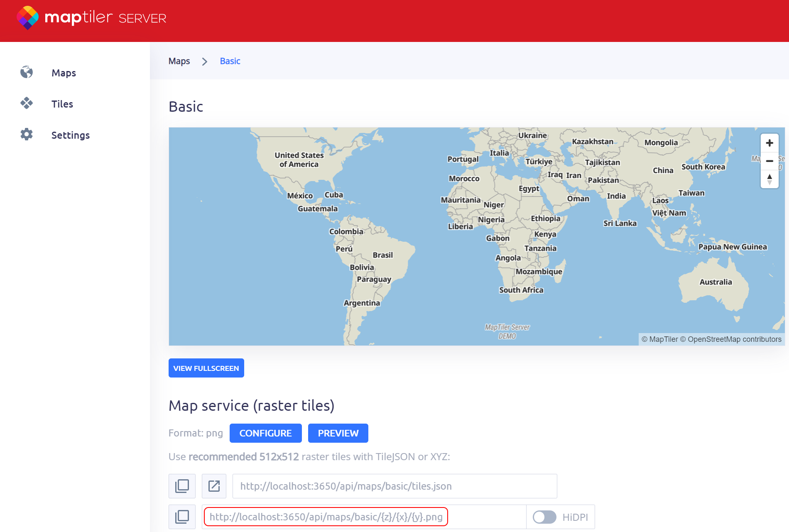Click the VIEW FULLSCREEN button
789x532 pixels.
click(206, 368)
